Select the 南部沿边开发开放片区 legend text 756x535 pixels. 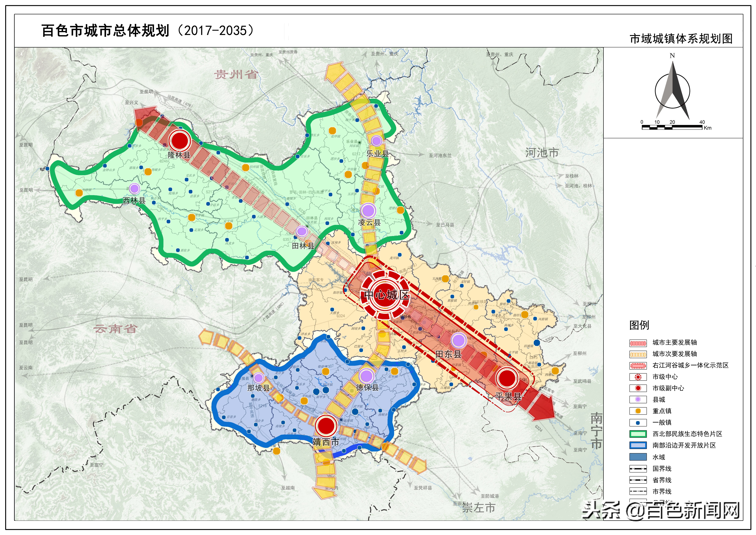click(x=684, y=445)
